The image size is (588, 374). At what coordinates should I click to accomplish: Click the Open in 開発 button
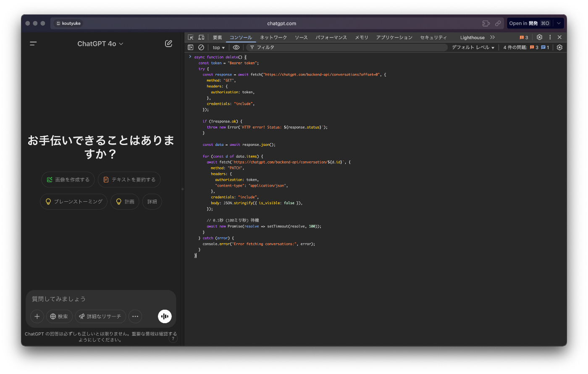pos(530,24)
